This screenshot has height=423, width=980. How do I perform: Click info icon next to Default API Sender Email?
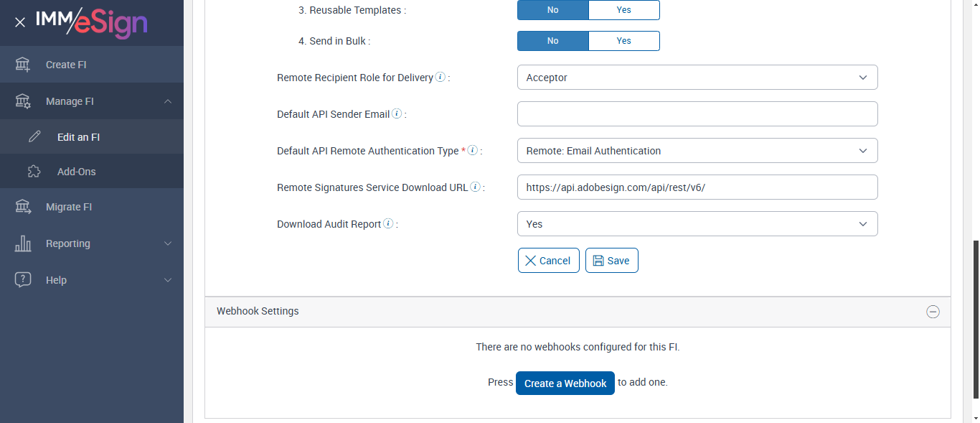[397, 114]
